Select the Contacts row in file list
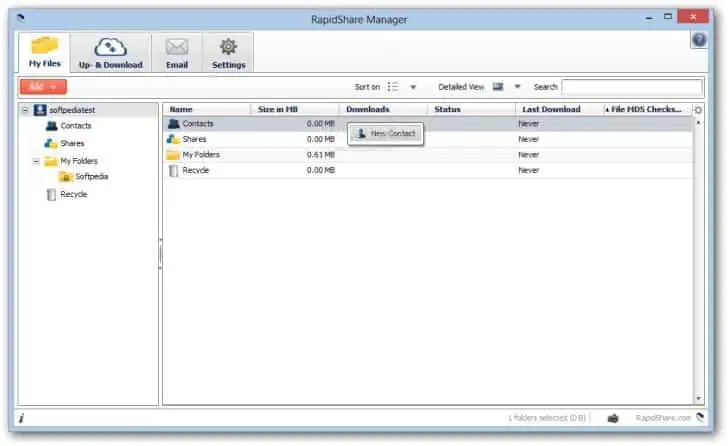This screenshot has width=728, height=446. click(428, 123)
